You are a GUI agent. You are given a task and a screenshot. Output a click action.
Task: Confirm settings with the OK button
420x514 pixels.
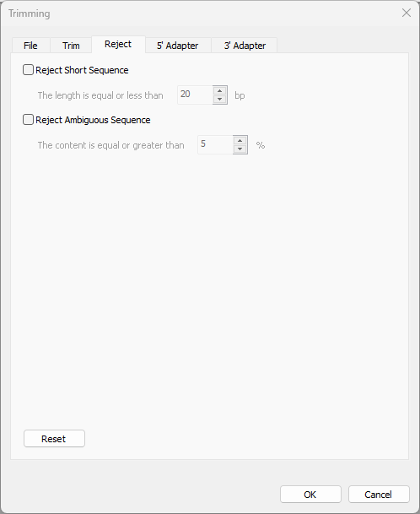coord(310,495)
